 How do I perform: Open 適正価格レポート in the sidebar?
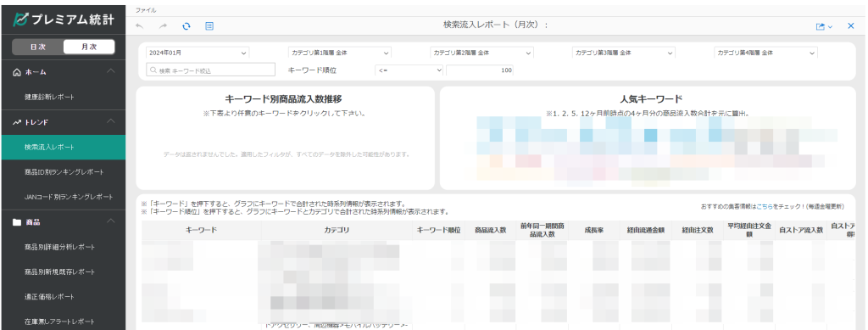pos(49,297)
